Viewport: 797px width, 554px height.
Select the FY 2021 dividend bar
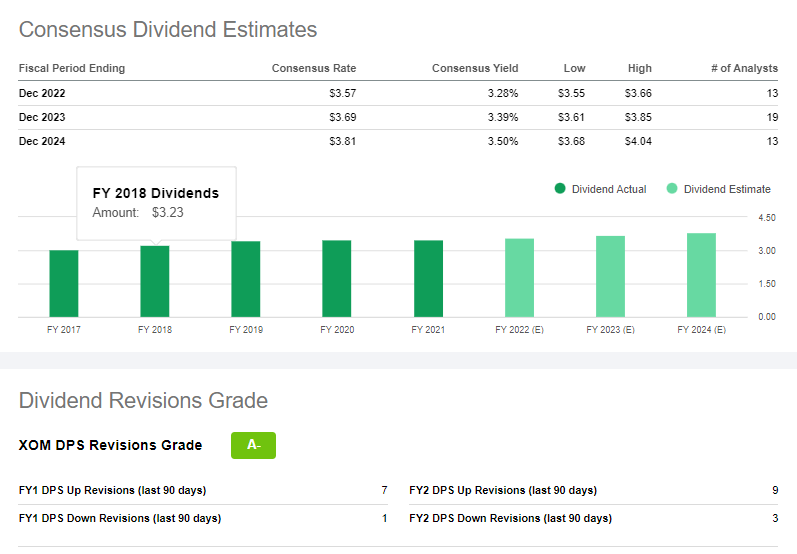(x=428, y=279)
